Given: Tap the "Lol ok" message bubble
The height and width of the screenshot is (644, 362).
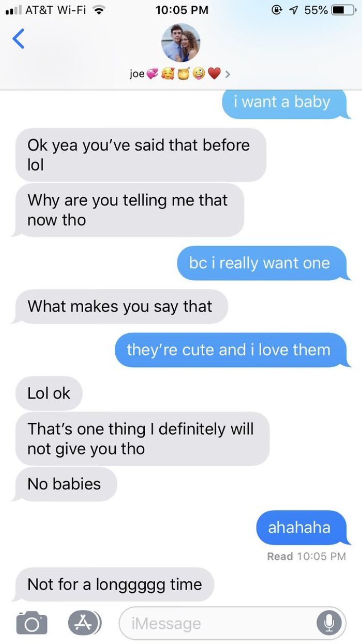Looking at the screenshot, I should point(48,393).
